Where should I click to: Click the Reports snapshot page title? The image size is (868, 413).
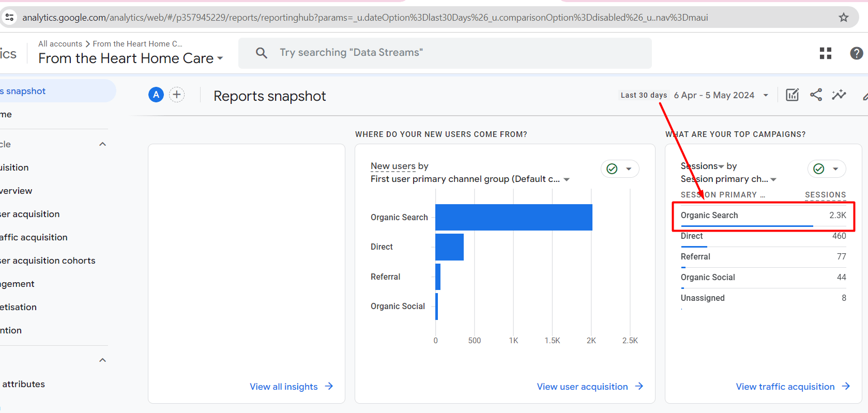[270, 96]
